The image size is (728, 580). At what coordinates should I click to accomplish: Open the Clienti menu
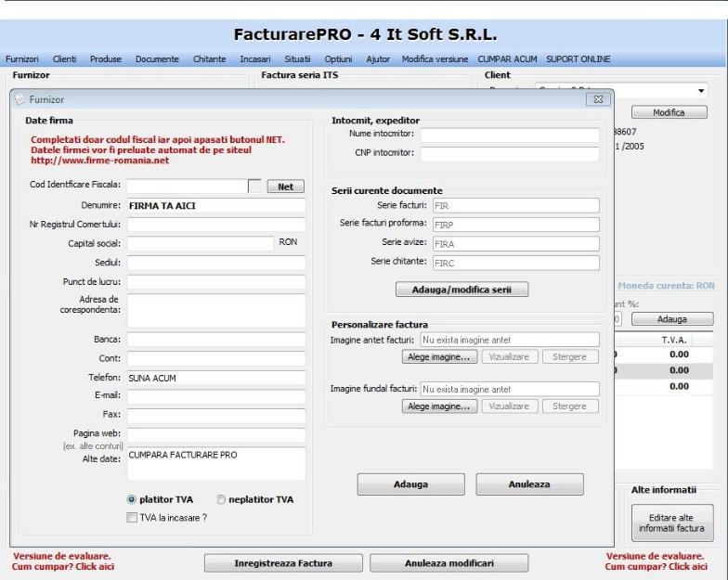65,59
